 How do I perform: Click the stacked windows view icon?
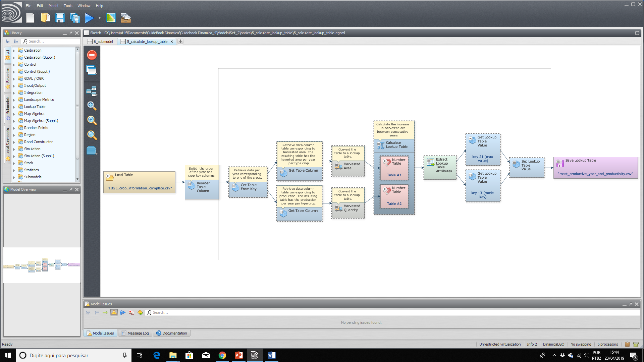[x=92, y=70]
